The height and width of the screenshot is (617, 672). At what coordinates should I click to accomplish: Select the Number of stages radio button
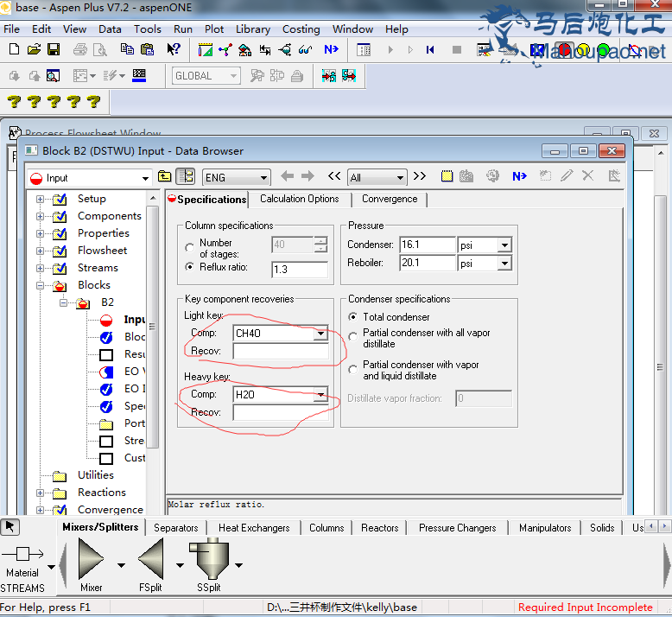(x=189, y=248)
